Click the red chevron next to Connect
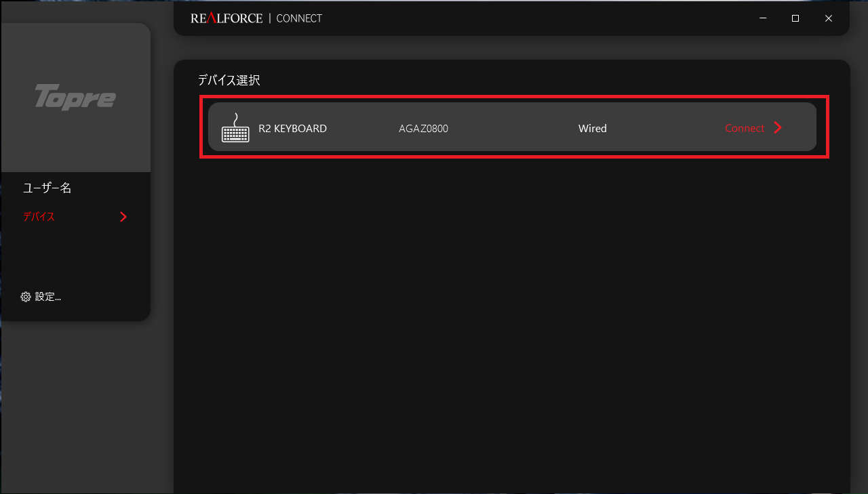868x494 pixels. (778, 128)
